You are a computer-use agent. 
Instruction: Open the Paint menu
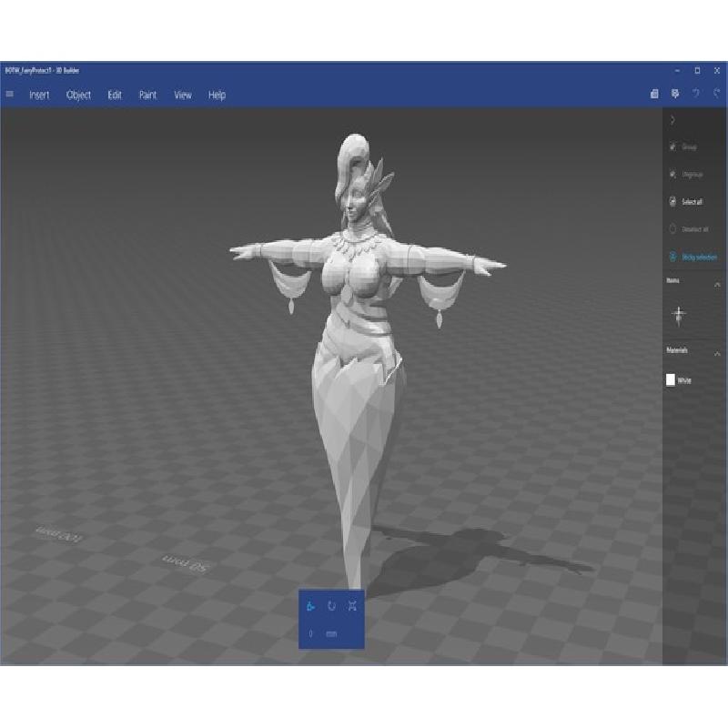(x=147, y=96)
